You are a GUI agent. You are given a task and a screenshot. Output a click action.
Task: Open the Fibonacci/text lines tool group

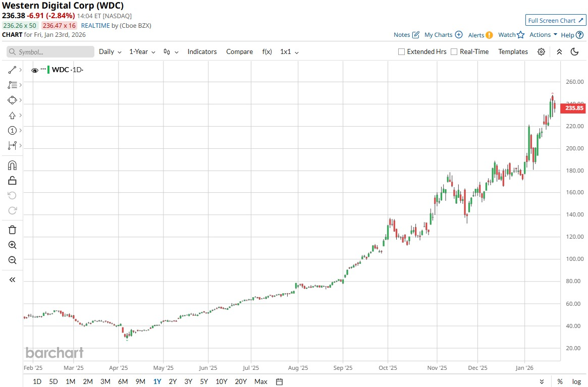12,85
